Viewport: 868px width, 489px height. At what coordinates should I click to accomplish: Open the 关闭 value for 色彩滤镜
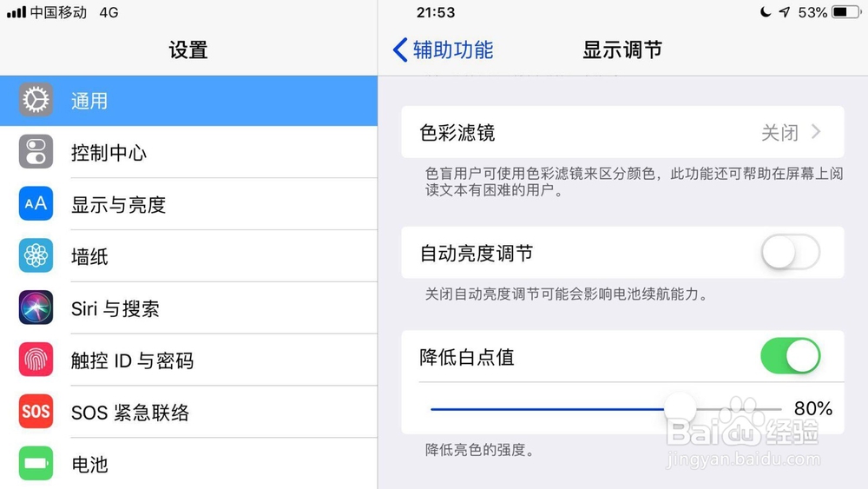[x=779, y=133]
